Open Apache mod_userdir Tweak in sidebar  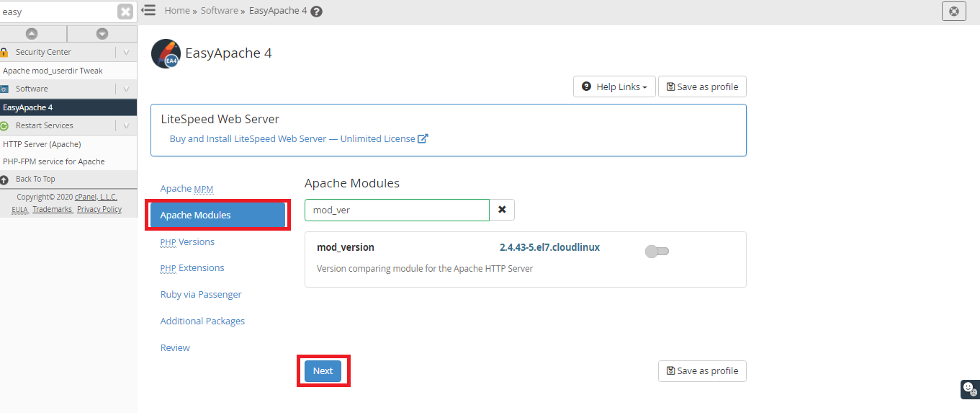click(x=53, y=71)
